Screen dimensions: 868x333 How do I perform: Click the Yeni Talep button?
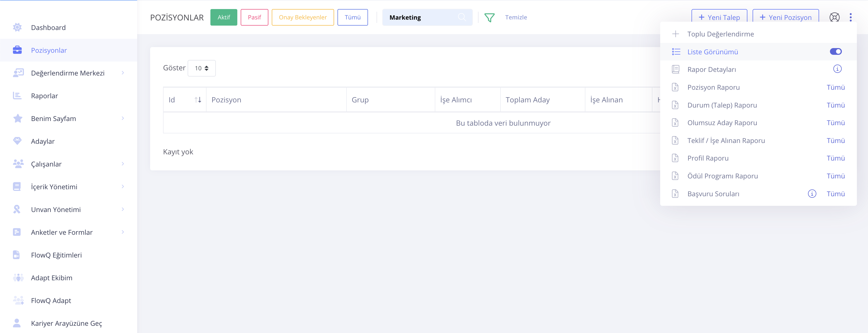(719, 17)
